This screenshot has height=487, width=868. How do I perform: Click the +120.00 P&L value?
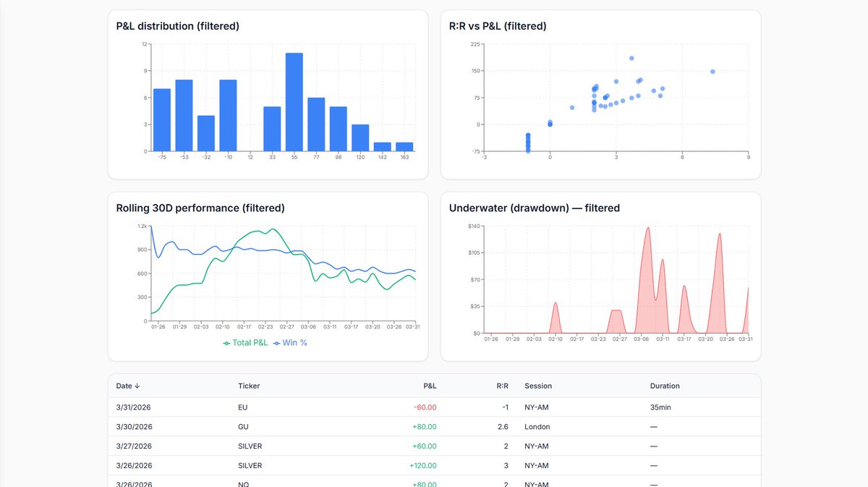(423, 465)
